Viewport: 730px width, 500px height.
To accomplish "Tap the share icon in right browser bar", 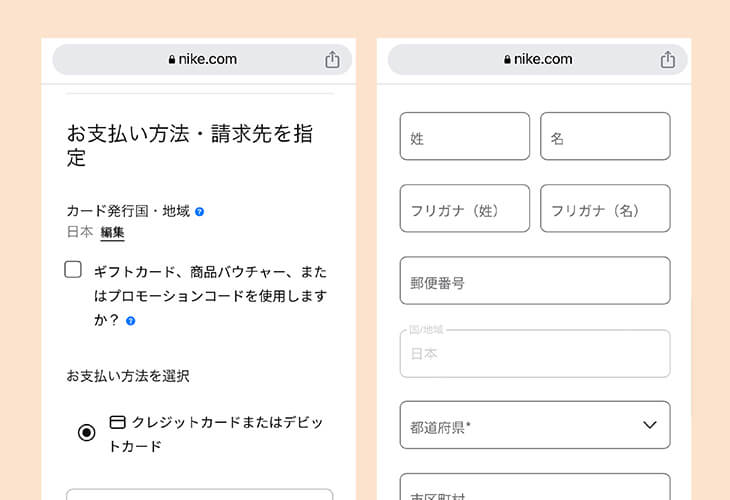I will (668, 60).
